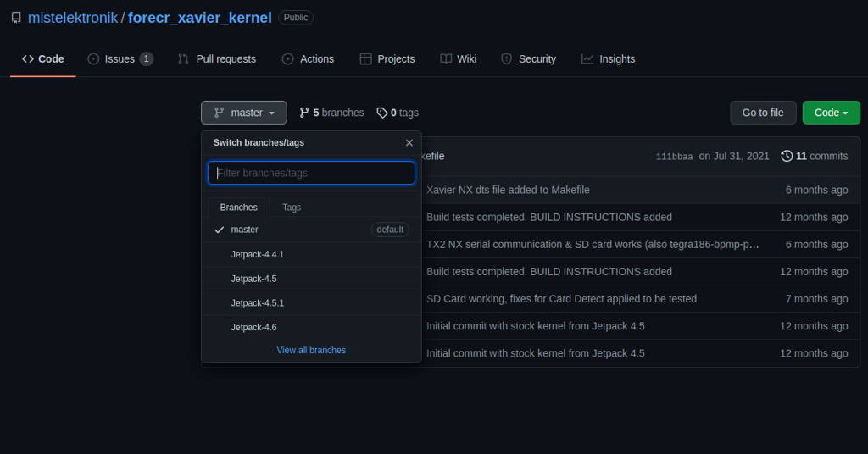
Task: Focus the Filter branches/tags field
Action: click(x=311, y=173)
